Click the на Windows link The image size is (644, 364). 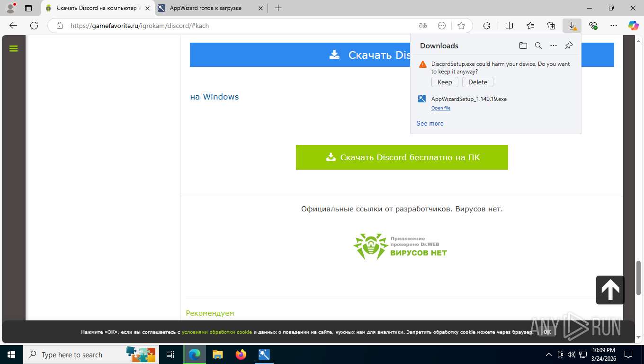pos(215,97)
